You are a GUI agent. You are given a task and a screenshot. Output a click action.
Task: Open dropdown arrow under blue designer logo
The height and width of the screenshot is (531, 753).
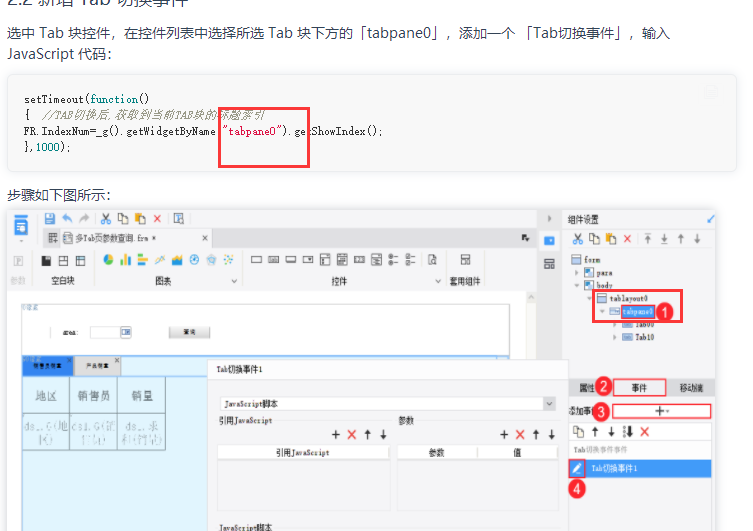[x=21, y=241]
